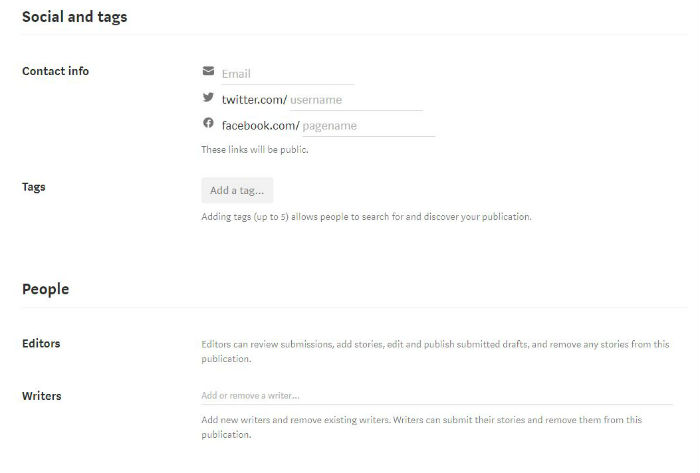Click the Facebook logo icon
Screen dimensions: 700x473
208,124
